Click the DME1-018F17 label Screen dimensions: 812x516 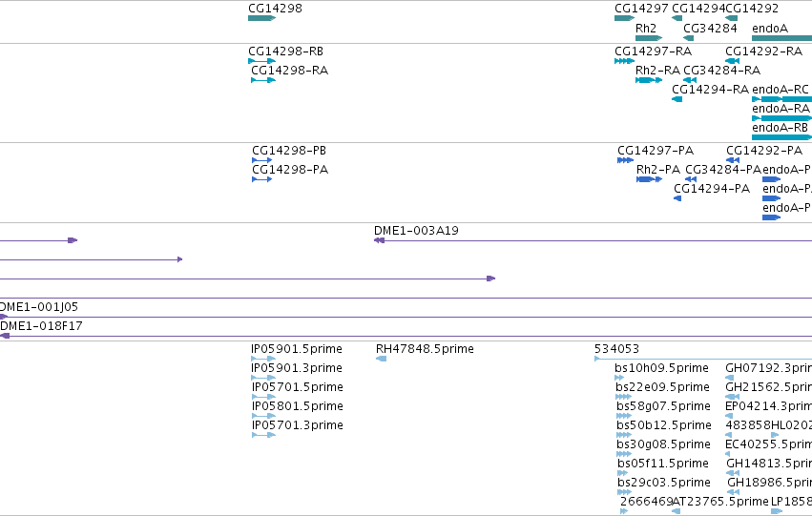(x=41, y=326)
